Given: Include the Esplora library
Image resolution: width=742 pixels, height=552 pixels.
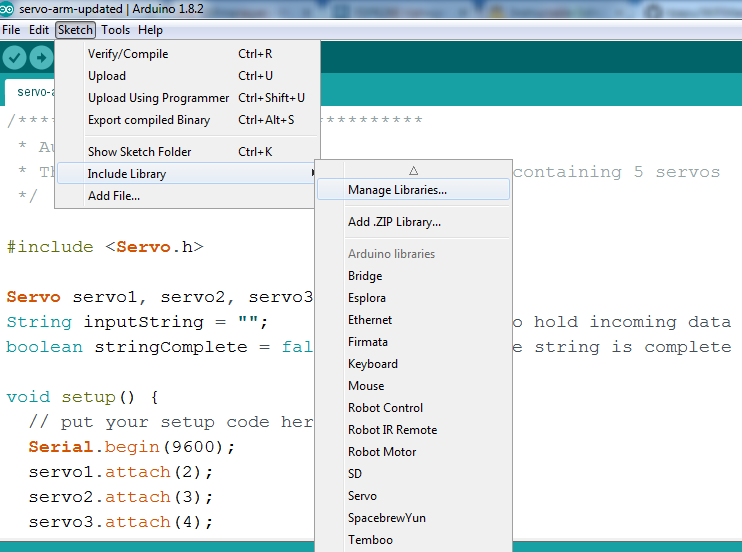Looking at the screenshot, I should click(414, 298).
